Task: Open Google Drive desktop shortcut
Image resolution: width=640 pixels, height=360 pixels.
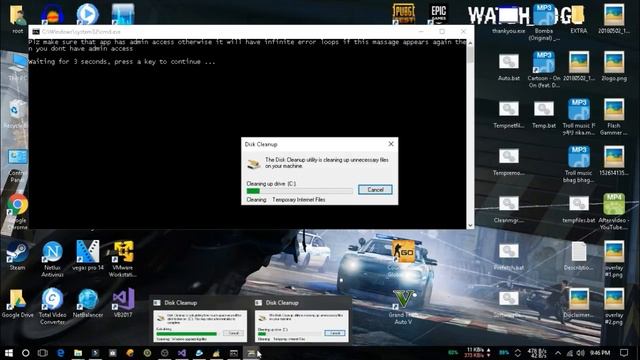Action: pyautogui.click(x=17, y=304)
